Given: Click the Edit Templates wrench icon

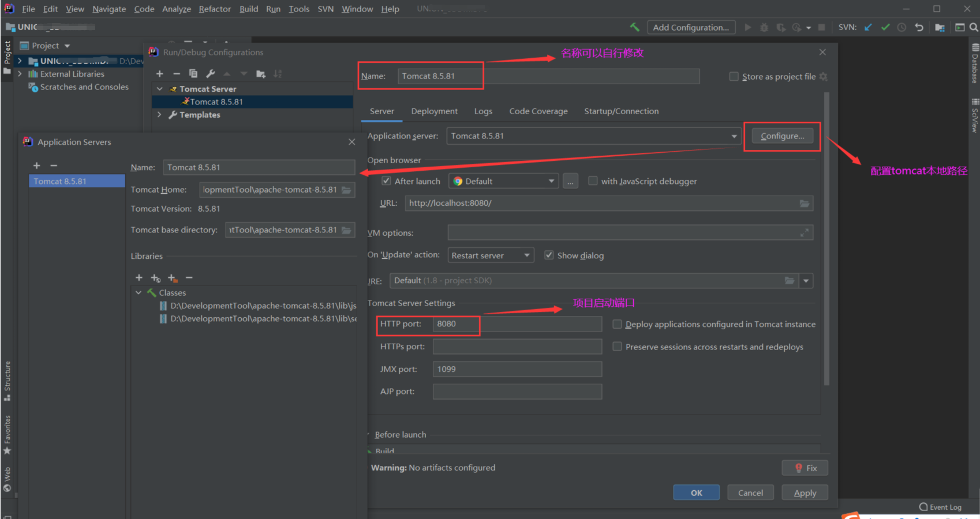Looking at the screenshot, I should pyautogui.click(x=210, y=74).
